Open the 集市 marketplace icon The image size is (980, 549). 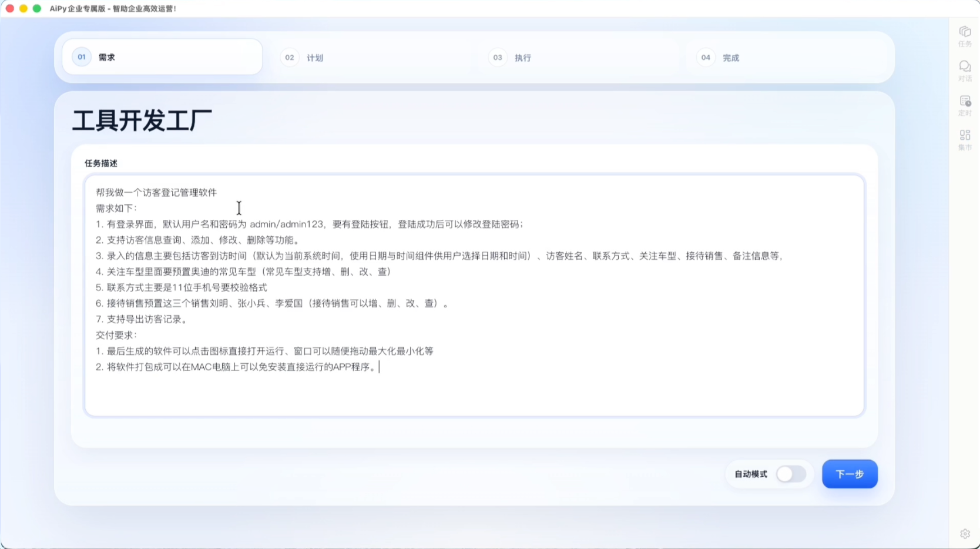click(965, 140)
